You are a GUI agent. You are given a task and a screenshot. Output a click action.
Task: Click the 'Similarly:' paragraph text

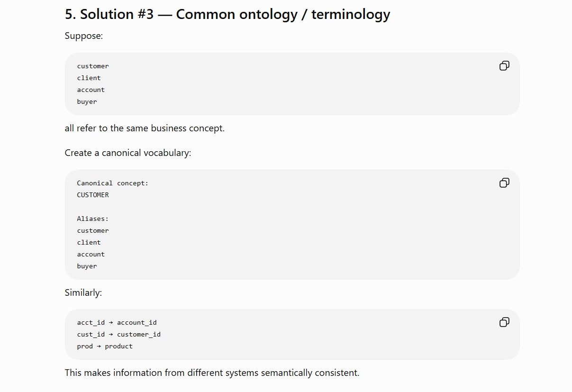83,293
